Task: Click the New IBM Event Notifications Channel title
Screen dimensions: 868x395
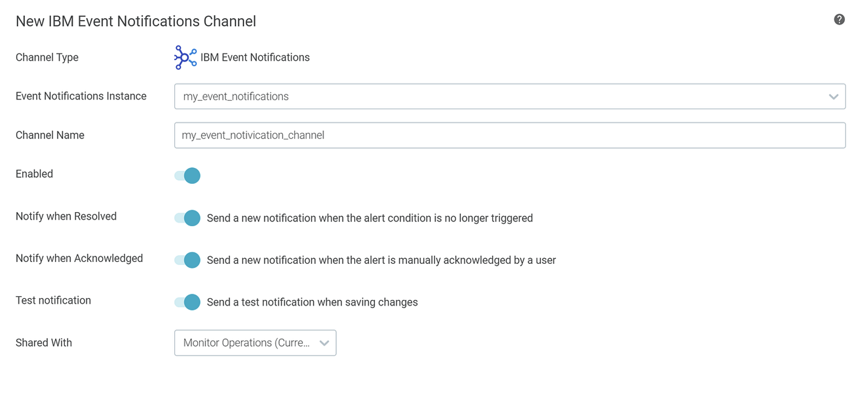Action: tap(136, 21)
